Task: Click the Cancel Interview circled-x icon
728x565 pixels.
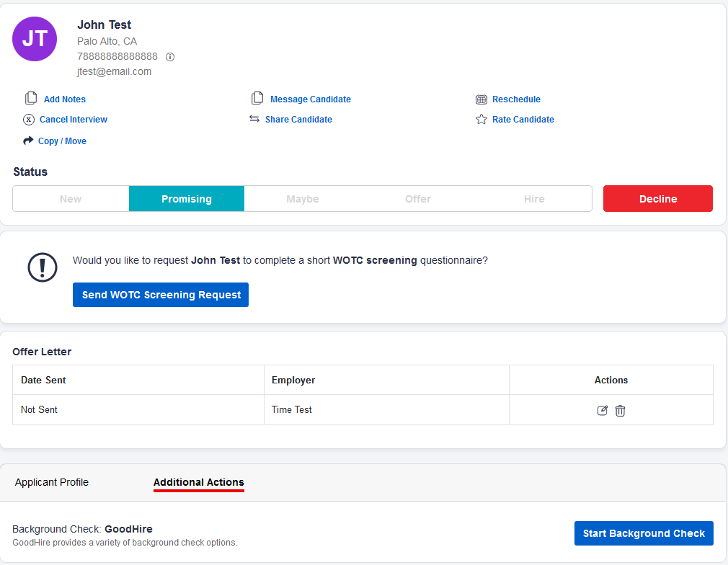Action: point(29,120)
